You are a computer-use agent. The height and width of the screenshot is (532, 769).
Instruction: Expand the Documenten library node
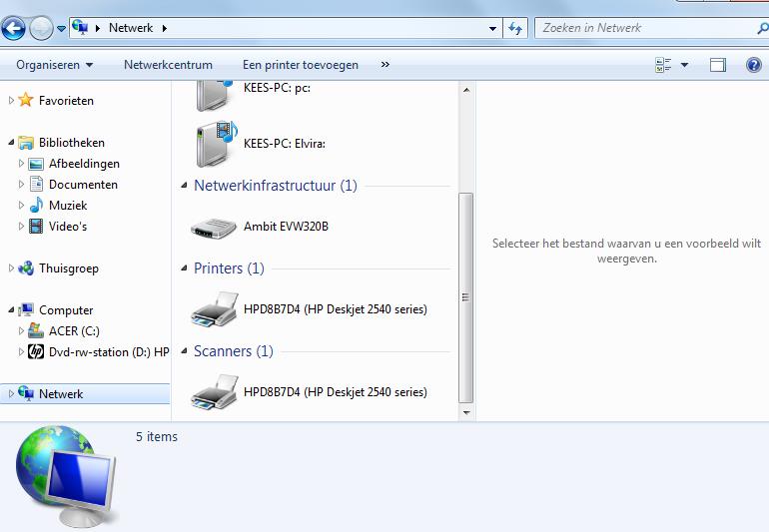point(21,185)
